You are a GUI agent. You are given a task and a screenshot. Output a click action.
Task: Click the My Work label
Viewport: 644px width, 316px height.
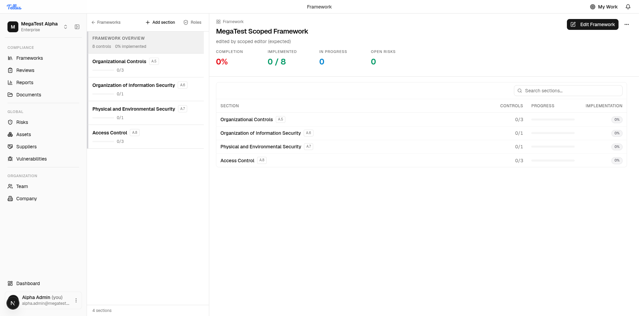coord(608,7)
